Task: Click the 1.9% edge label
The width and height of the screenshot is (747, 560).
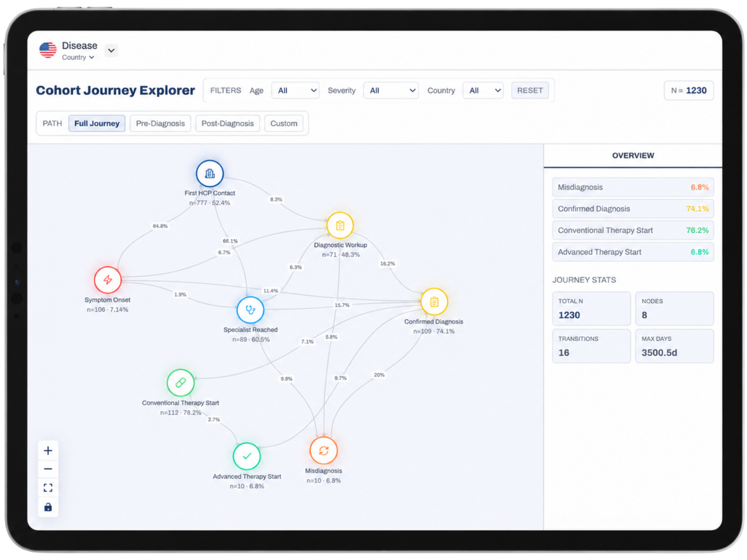Action: [180, 294]
